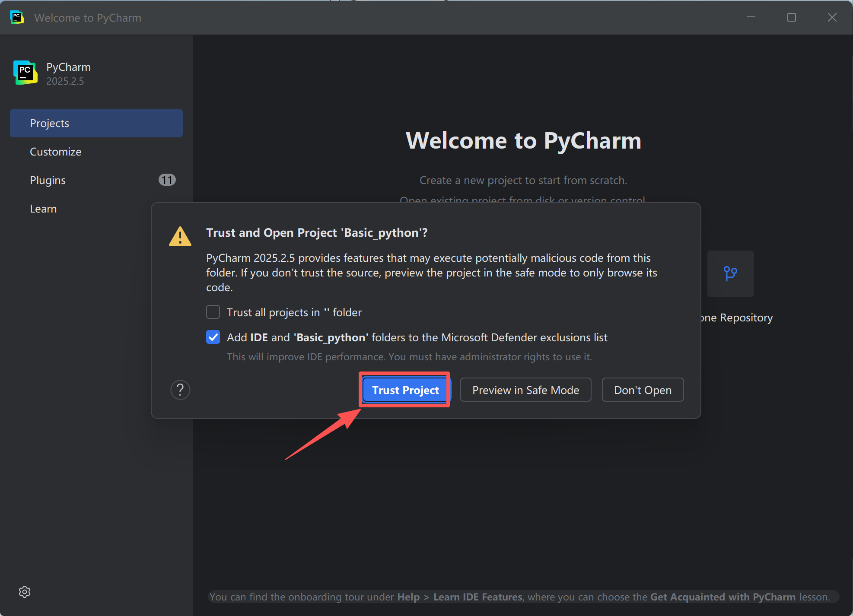This screenshot has width=853, height=616.
Task: Uncheck Microsoft Defender exclusions list checkbox
Action: click(213, 337)
